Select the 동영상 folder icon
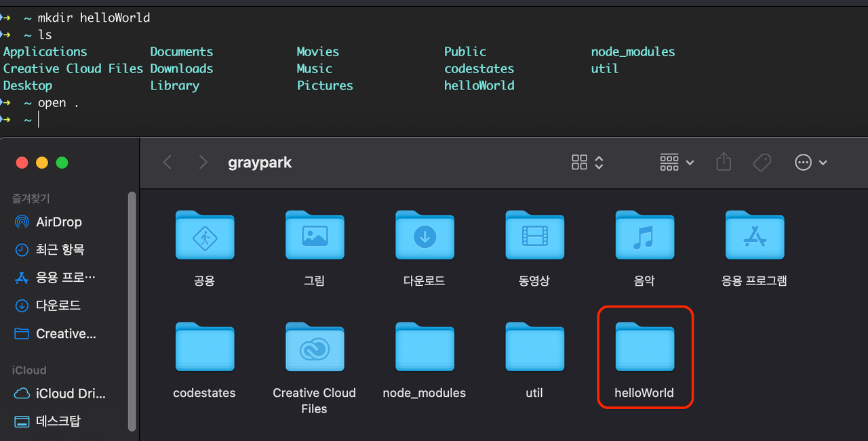This screenshot has height=441, width=868. coord(534,235)
